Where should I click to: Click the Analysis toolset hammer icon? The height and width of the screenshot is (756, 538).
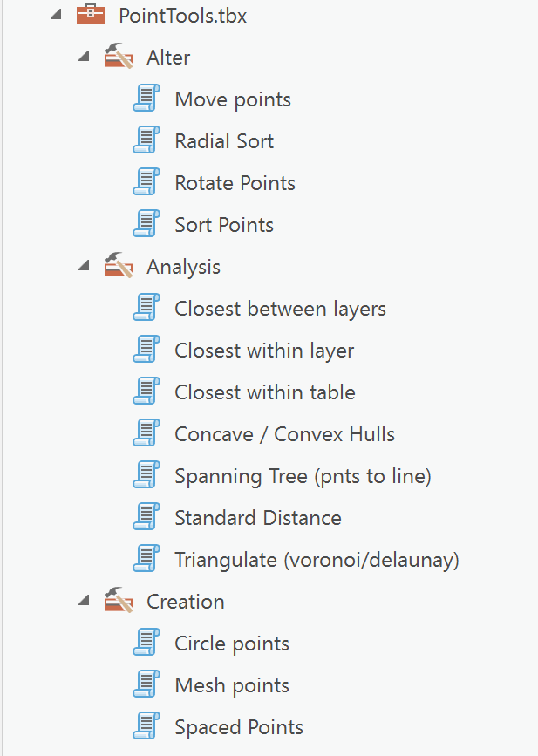(x=119, y=266)
